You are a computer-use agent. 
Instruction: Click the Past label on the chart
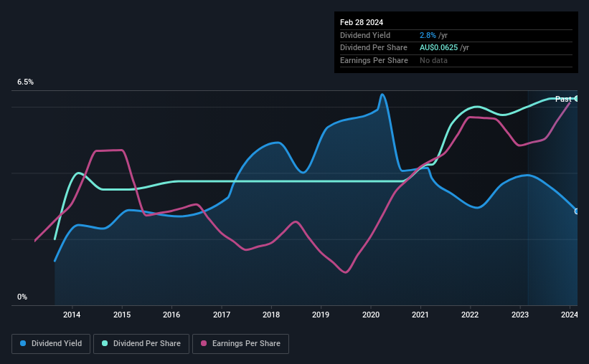click(x=563, y=99)
